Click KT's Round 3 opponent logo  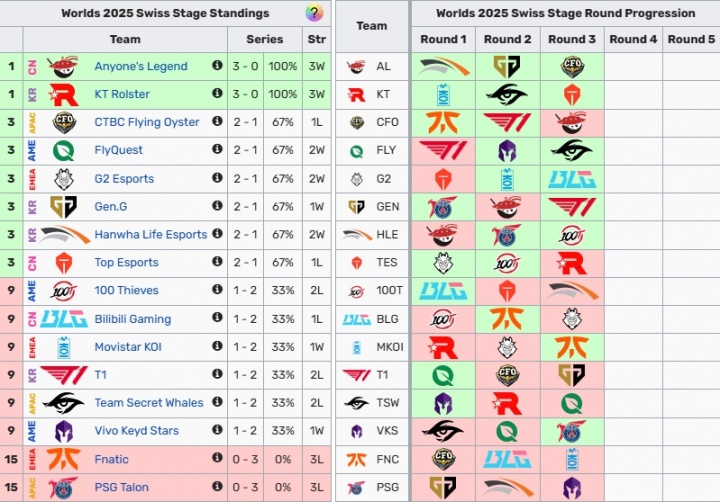pos(572,94)
